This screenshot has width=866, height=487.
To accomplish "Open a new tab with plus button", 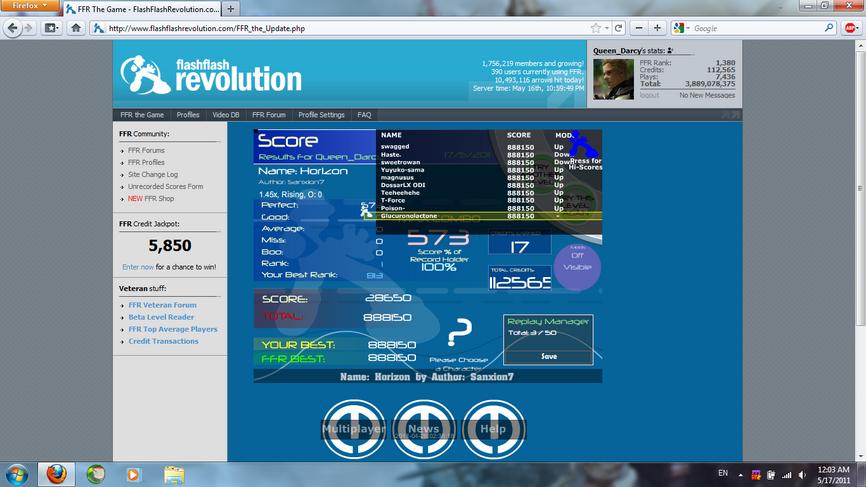I will (231, 9).
